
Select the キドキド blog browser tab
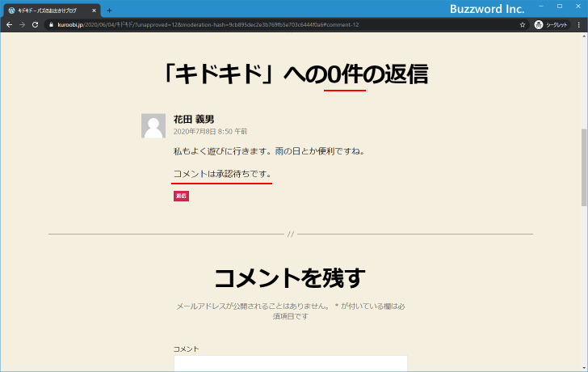coord(52,11)
